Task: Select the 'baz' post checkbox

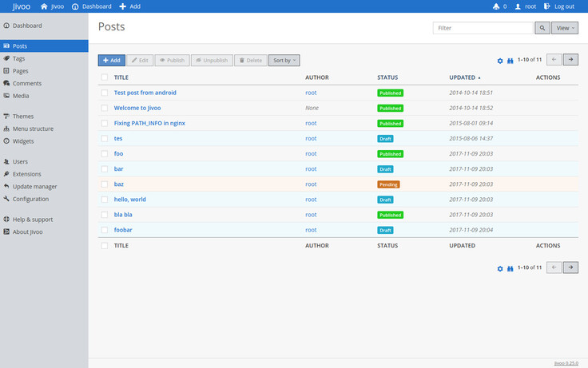Action: [105, 184]
